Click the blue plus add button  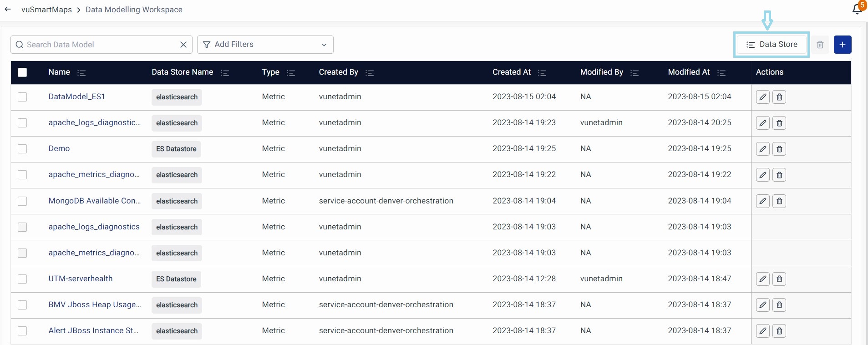[x=842, y=45]
